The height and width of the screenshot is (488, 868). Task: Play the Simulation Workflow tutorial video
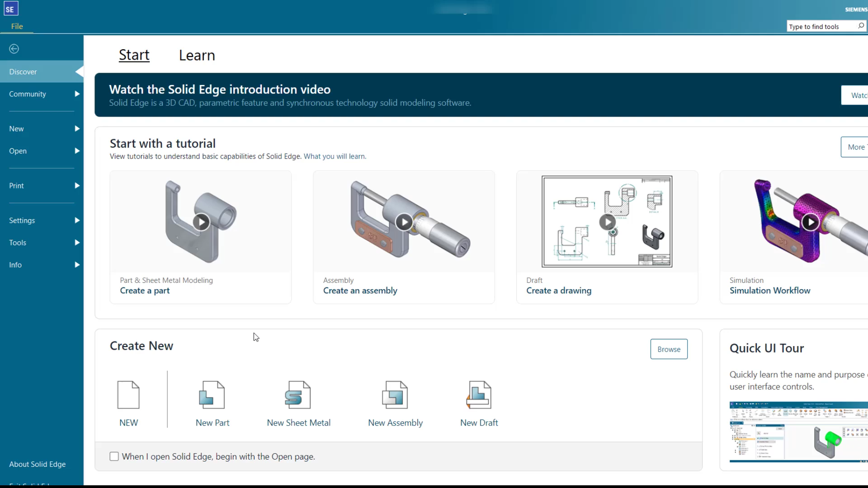[811, 222]
